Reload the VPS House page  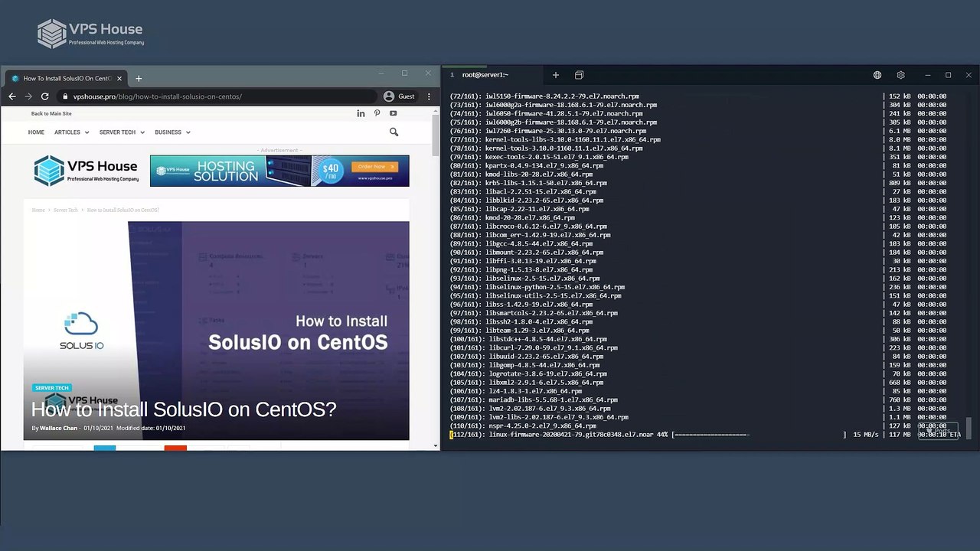coord(44,96)
